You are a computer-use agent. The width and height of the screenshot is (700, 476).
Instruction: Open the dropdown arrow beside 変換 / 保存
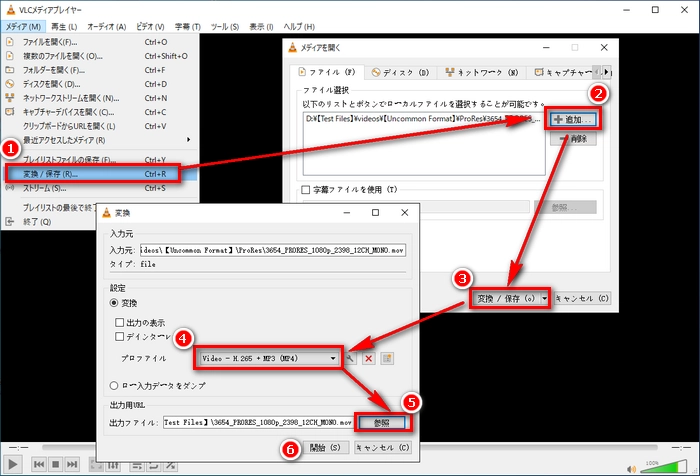(544, 298)
